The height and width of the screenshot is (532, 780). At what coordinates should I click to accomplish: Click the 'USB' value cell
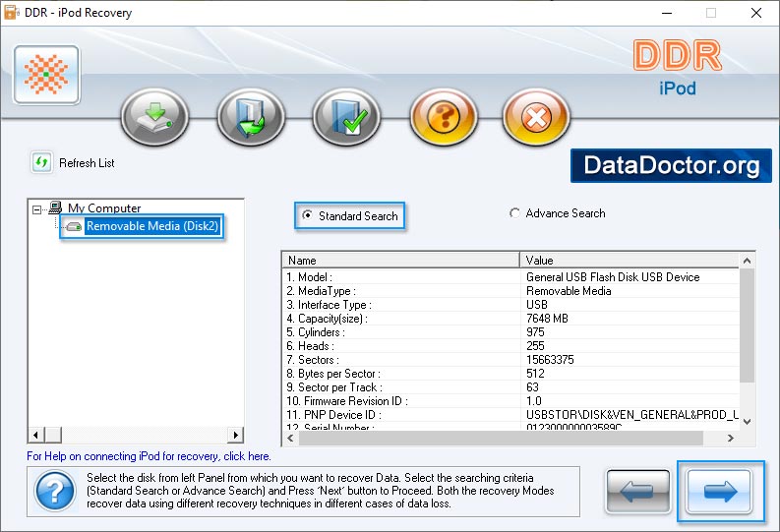click(537, 305)
